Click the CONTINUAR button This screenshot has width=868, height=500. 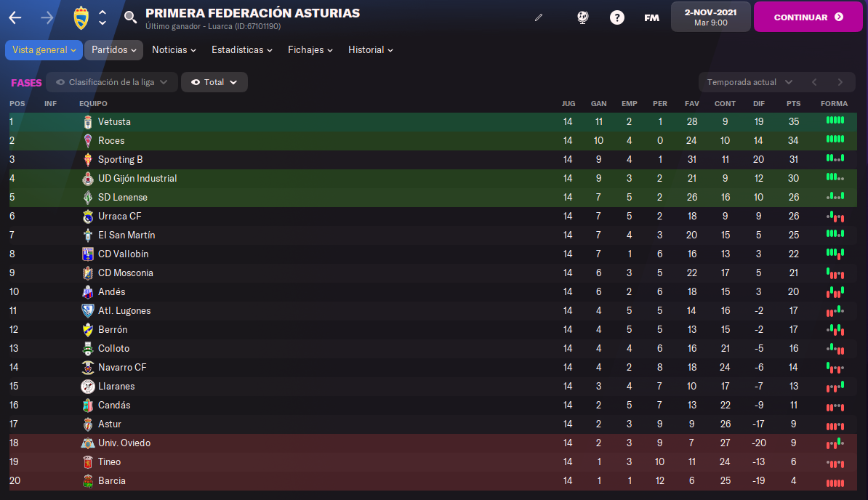tap(808, 17)
